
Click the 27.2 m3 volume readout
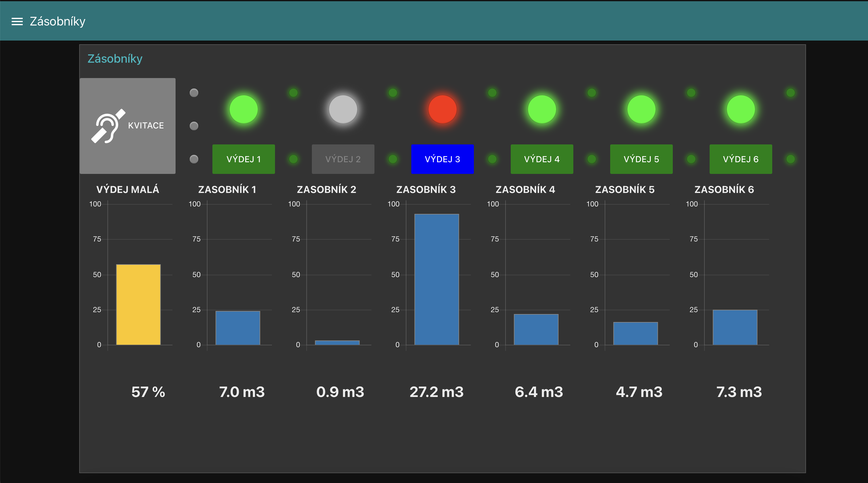[x=436, y=392]
